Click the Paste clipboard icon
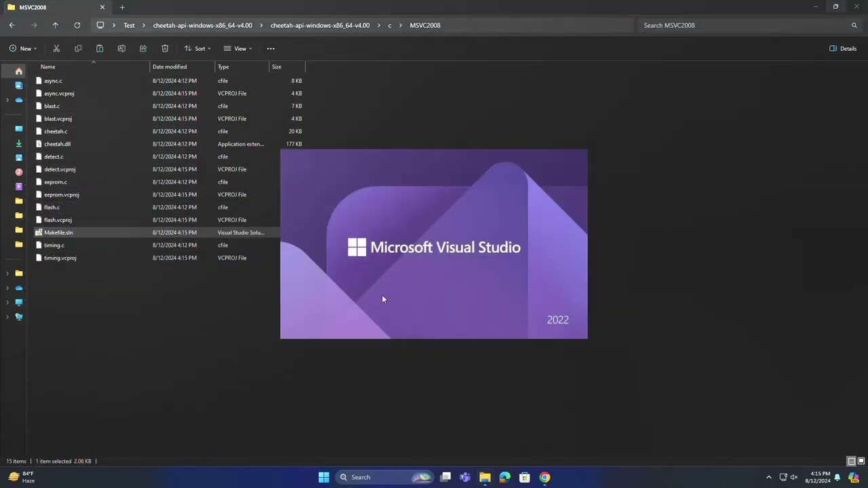This screenshot has height=488, width=868. pos(100,49)
